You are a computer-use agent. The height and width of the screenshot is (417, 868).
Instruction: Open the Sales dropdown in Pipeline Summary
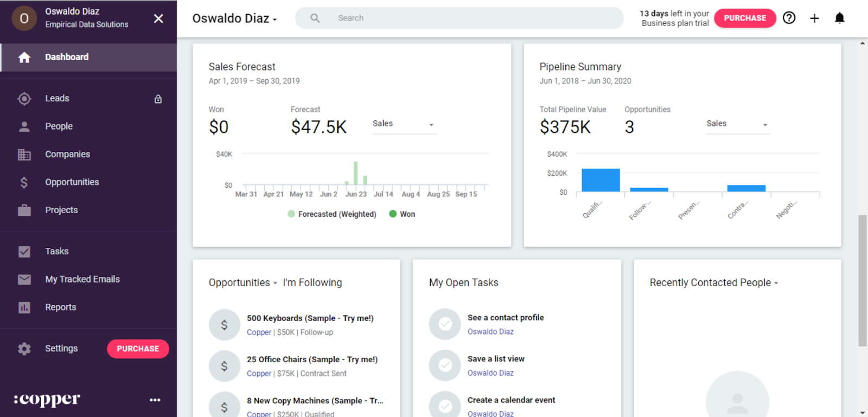(738, 124)
